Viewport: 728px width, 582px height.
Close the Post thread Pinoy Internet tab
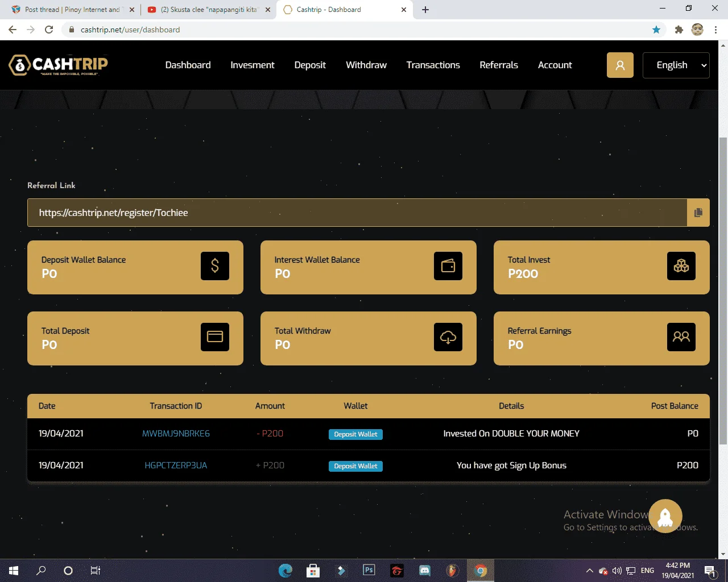pyautogui.click(x=131, y=10)
